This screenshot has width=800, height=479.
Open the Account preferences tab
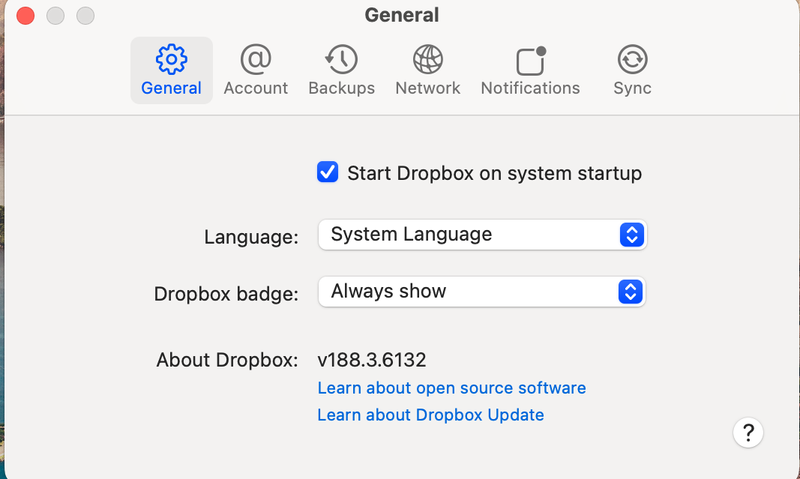click(x=256, y=70)
